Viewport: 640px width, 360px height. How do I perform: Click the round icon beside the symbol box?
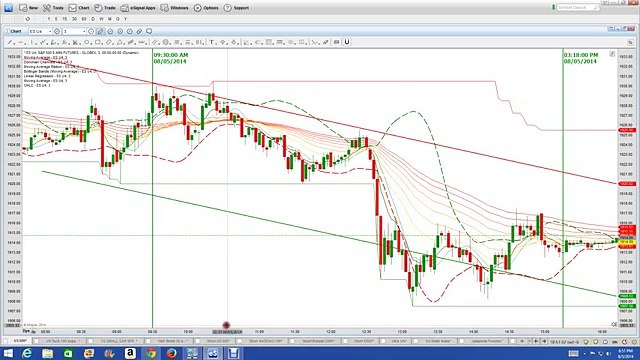(x=57, y=31)
